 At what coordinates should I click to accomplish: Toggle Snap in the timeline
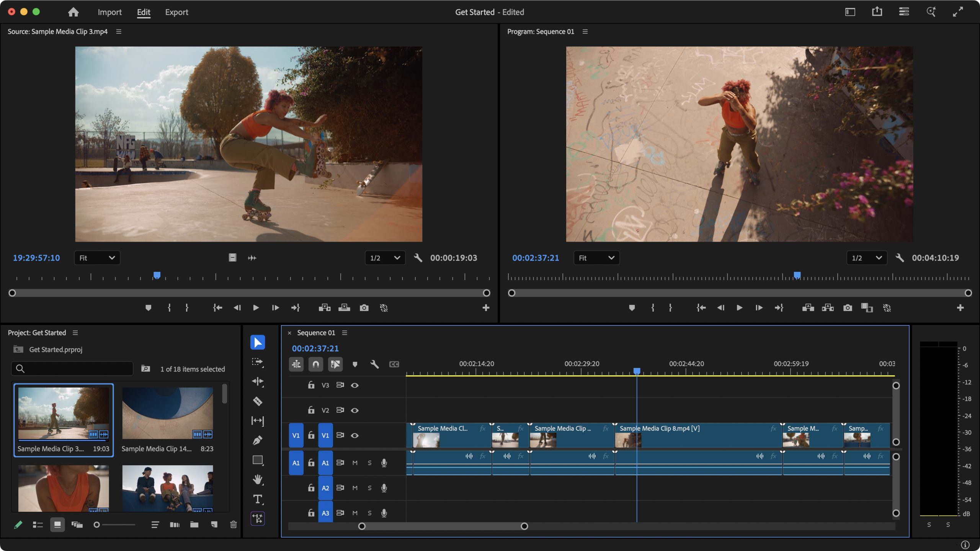316,364
